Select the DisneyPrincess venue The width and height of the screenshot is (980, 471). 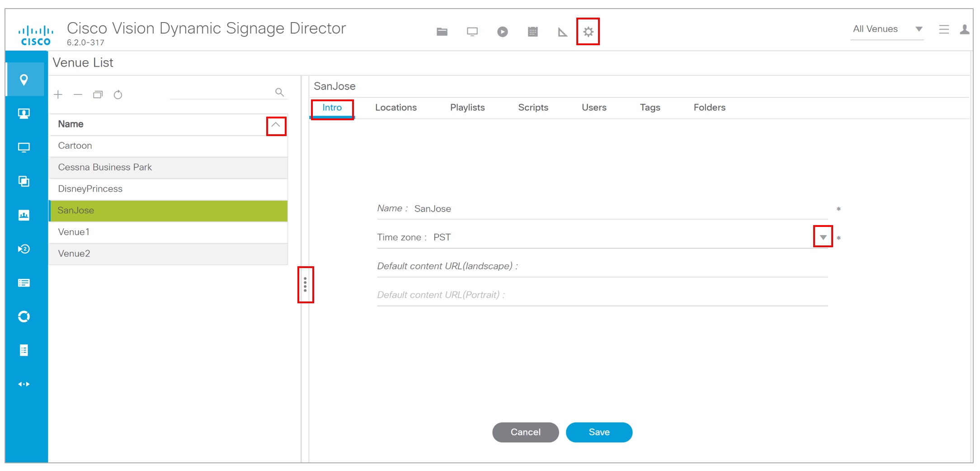(168, 189)
